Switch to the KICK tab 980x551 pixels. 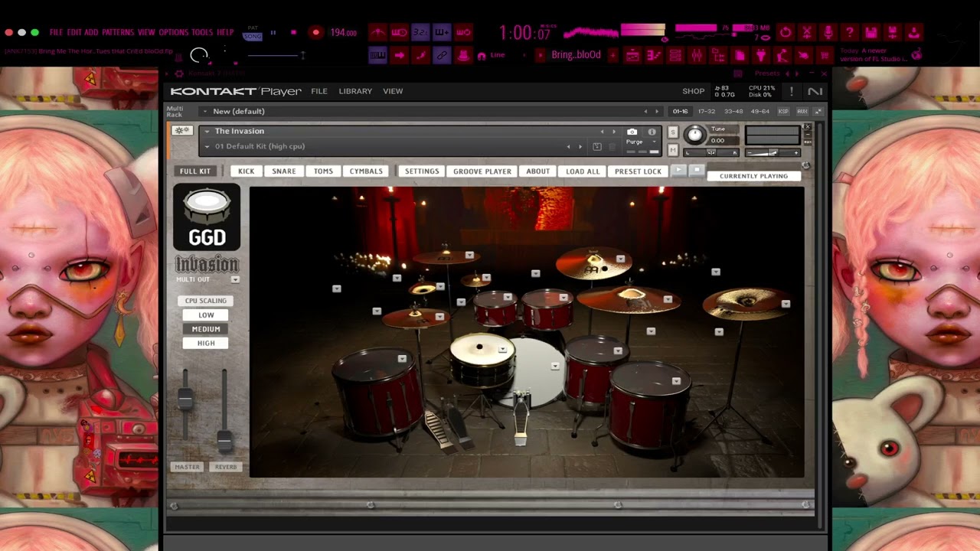tap(247, 171)
